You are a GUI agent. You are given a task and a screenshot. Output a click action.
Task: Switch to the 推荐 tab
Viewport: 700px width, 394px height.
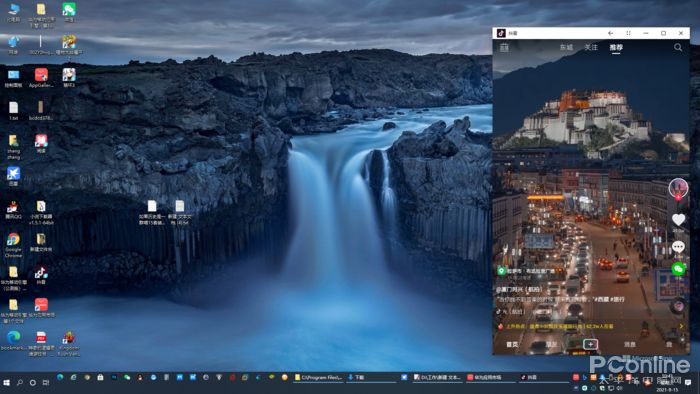616,47
